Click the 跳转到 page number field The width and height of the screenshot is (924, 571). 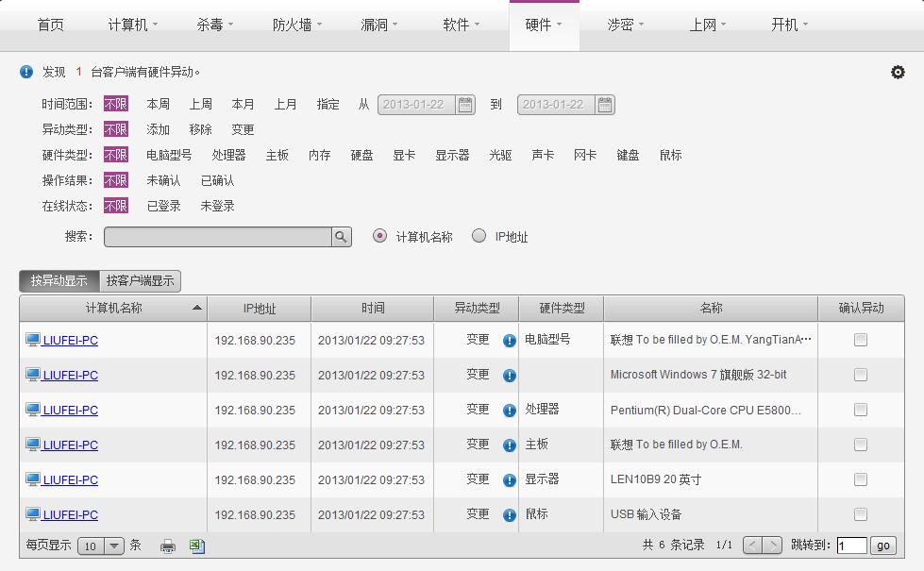click(x=852, y=546)
